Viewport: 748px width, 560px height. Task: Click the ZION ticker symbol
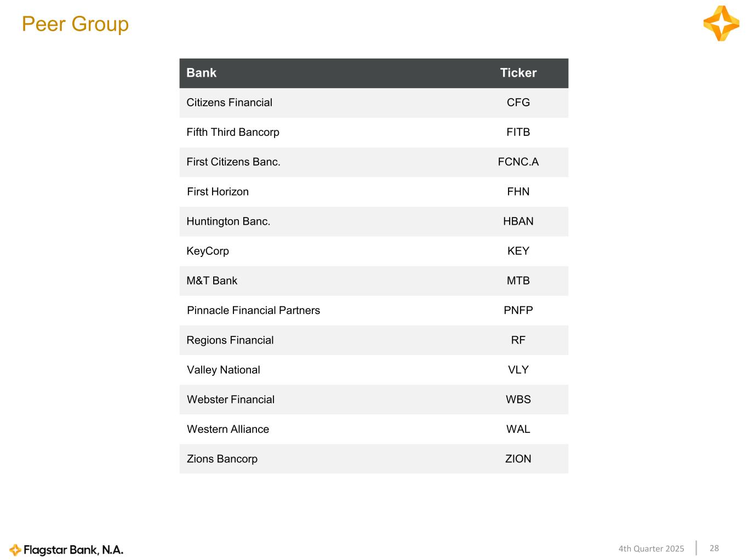tap(518, 459)
